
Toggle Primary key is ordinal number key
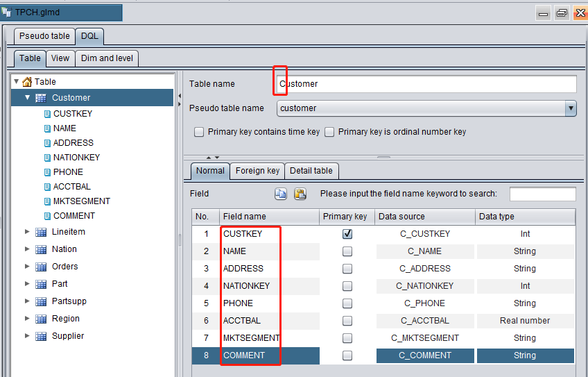330,132
